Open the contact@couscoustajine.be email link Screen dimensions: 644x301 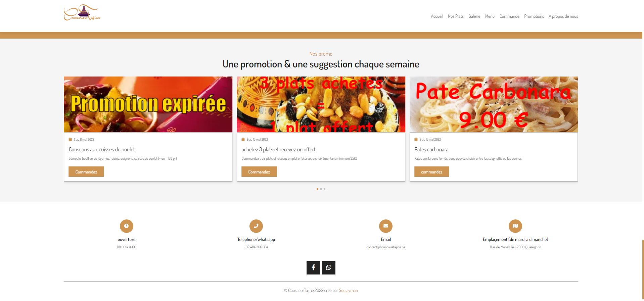[385, 247]
